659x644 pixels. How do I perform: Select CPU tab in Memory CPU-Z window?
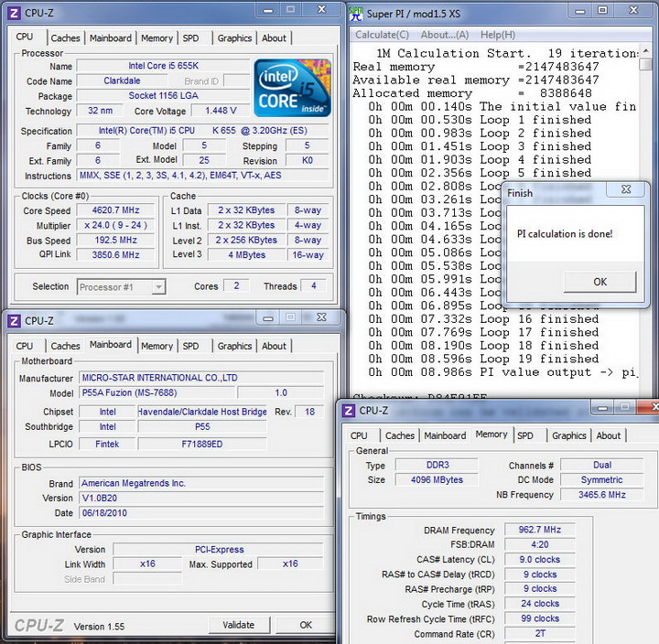pyautogui.click(x=359, y=435)
